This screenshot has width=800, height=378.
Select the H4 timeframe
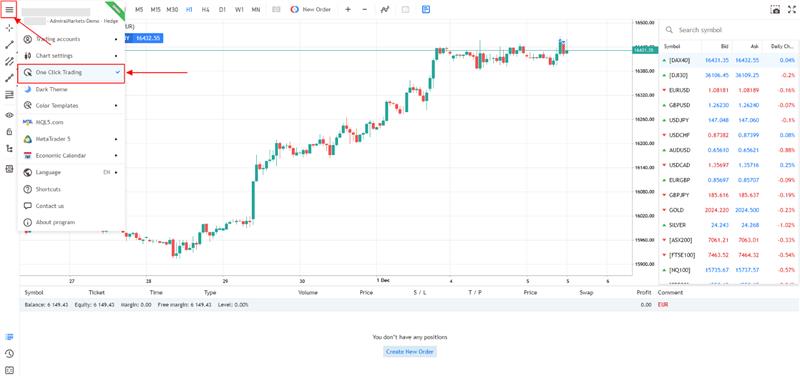[x=205, y=9]
